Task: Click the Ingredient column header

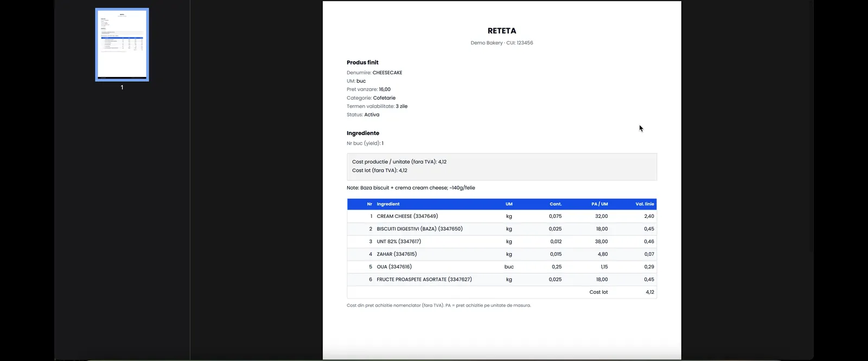Action: [388, 204]
